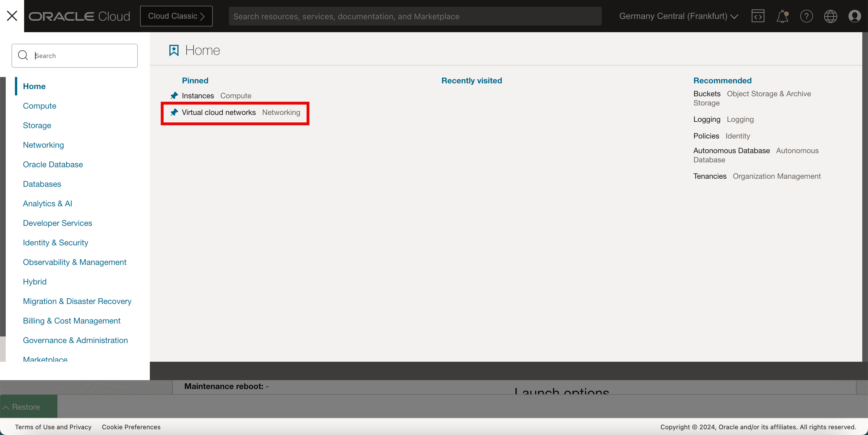The image size is (868, 435).
Task: Unpin Instances using its pin icon
Action: click(174, 96)
